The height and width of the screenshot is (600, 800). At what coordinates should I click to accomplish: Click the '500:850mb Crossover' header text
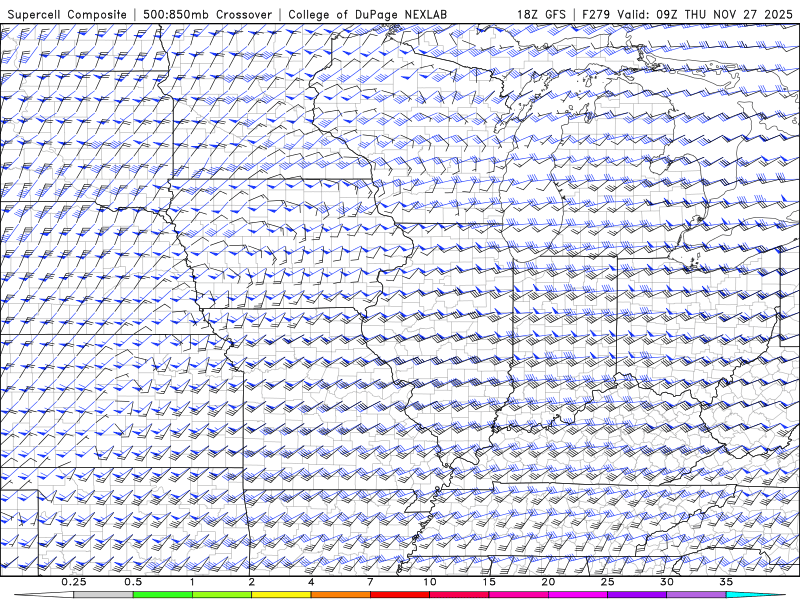[208, 14]
